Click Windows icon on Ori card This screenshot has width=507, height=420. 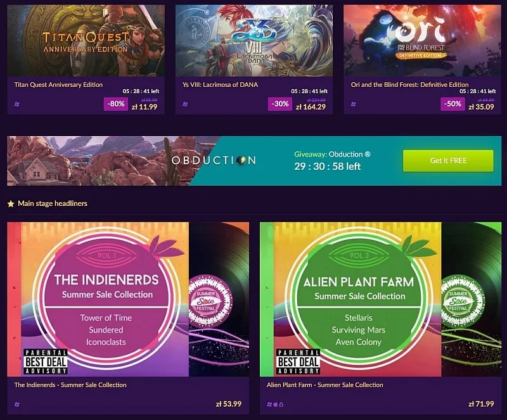(354, 104)
